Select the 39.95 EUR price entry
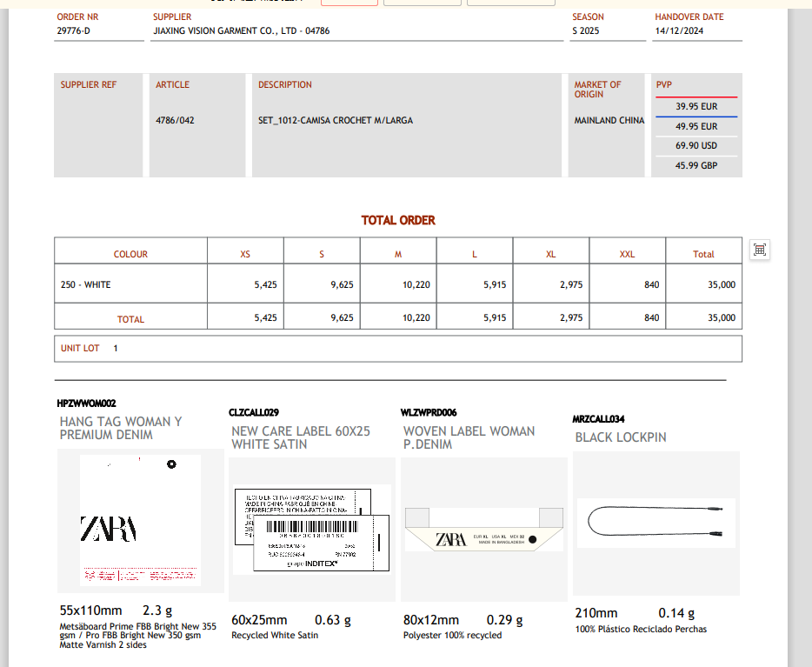The height and width of the screenshot is (667, 812). tap(696, 107)
